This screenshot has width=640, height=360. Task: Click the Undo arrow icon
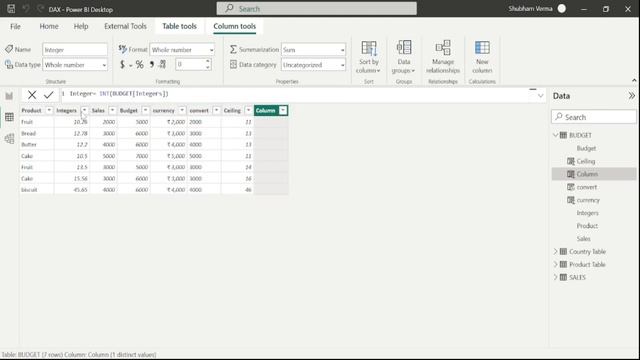point(26,9)
